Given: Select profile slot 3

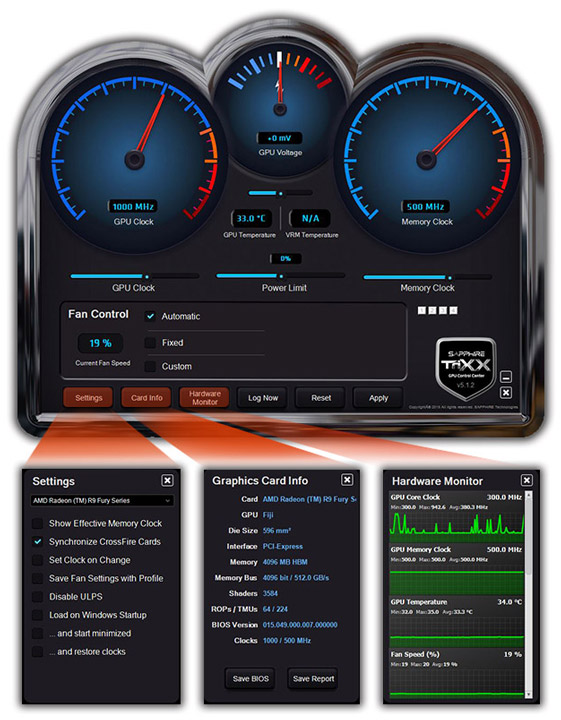Looking at the screenshot, I should coord(443,311).
